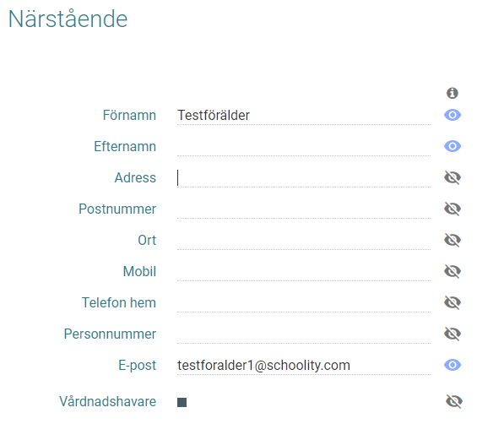Show the hidden Adress field

453,177
